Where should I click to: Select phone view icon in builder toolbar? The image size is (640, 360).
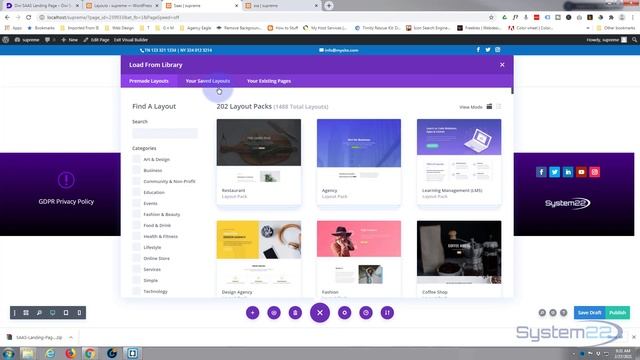click(79, 313)
